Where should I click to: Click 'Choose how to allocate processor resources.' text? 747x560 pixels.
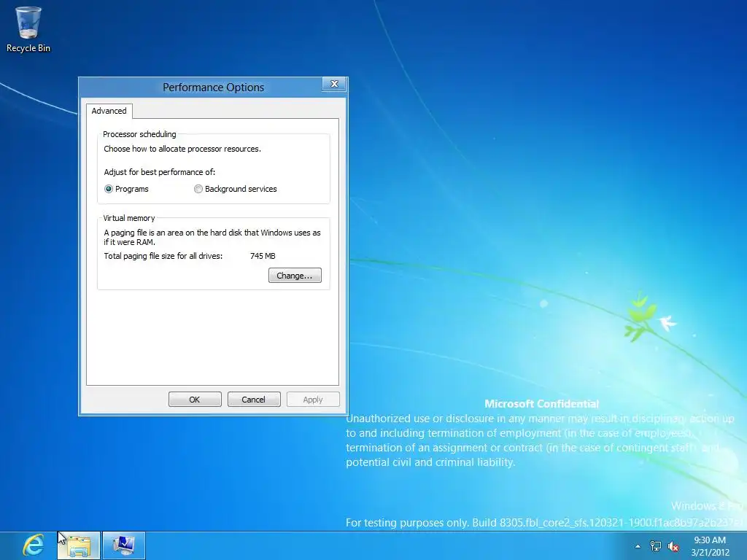pos(182,149)
